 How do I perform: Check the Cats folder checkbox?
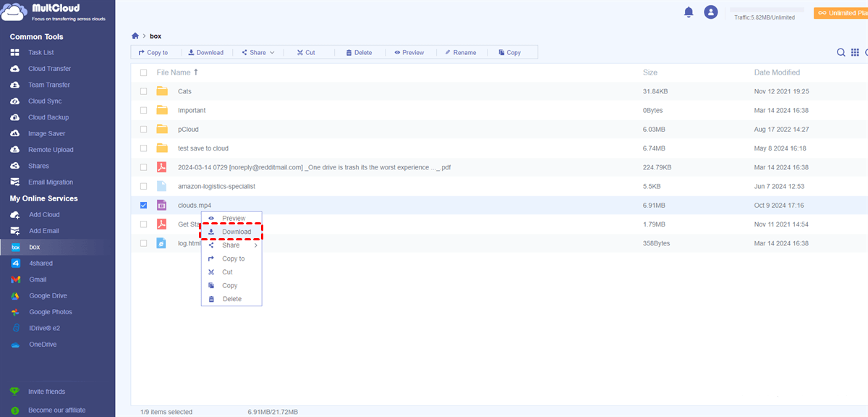pos(143,91)
